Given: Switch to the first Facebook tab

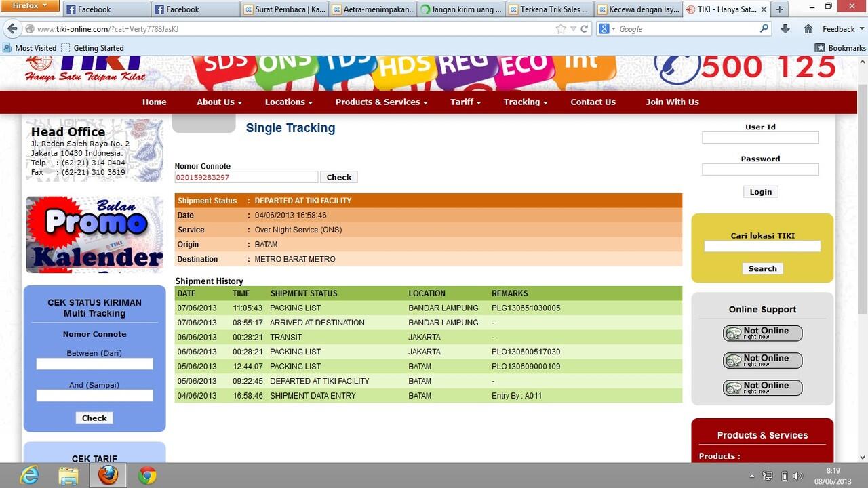Looking at the screenshot, I should pyautogui.click(x=106, y=9).
